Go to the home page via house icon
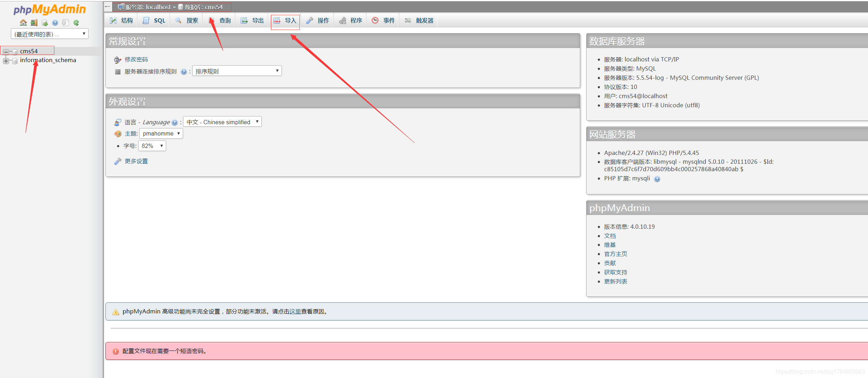 (x=23, y=23)
